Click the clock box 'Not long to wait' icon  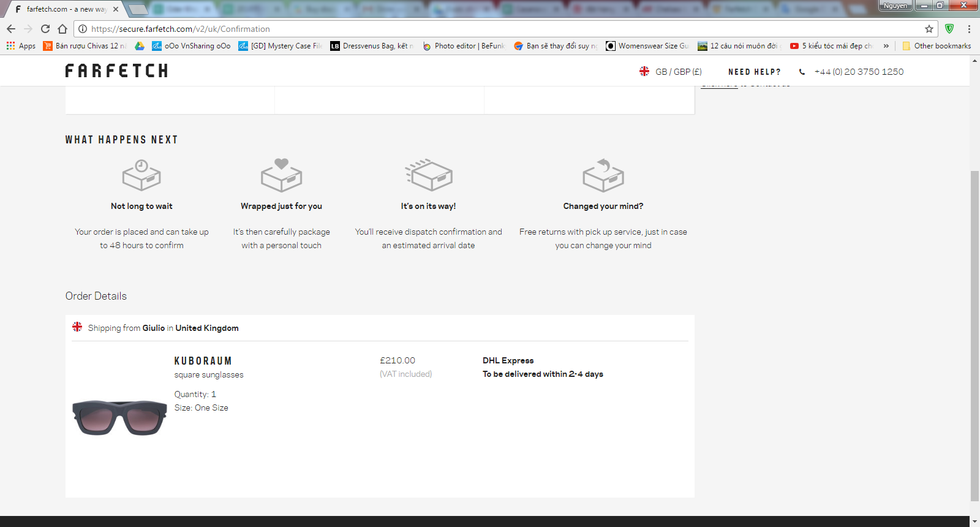coord(141,176)
